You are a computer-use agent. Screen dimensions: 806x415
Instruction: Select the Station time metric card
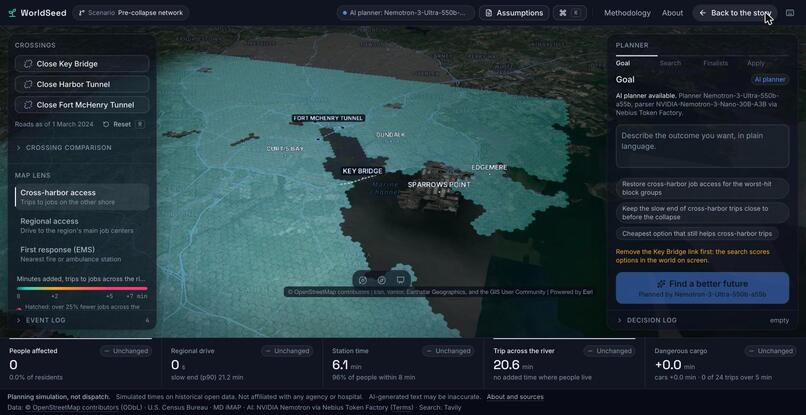pos(403,365)
